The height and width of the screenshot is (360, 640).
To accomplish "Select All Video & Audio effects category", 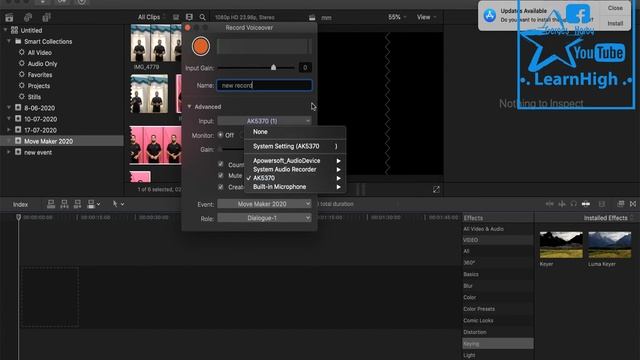I will pos(483,229).
